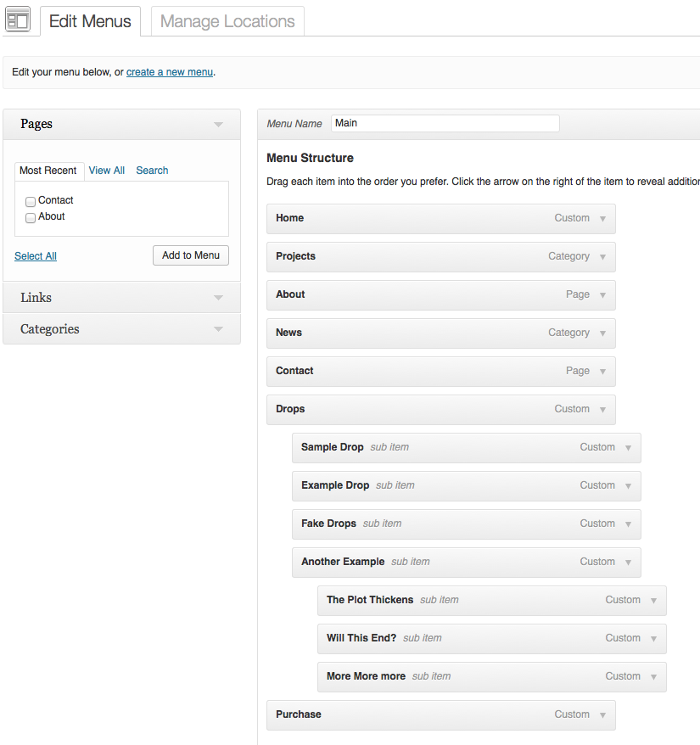
Task: Click the Add to Menu button
Action: click(x=191, y=255)
